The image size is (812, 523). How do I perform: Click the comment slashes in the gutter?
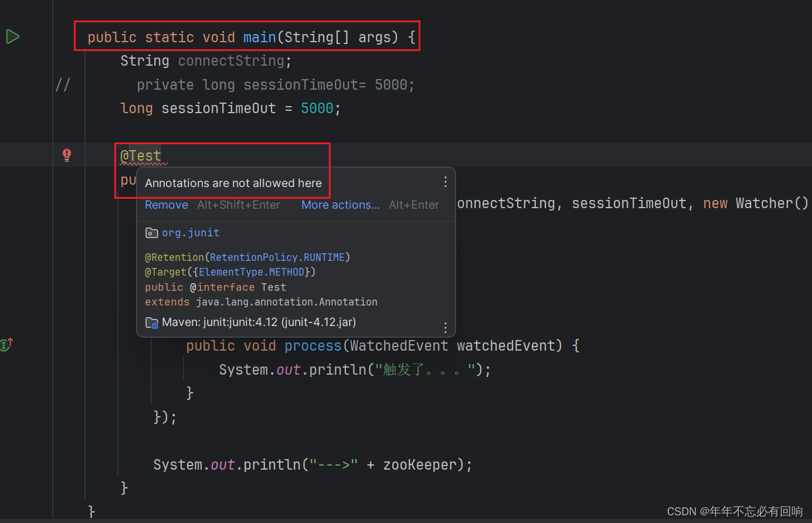[62, 85]
